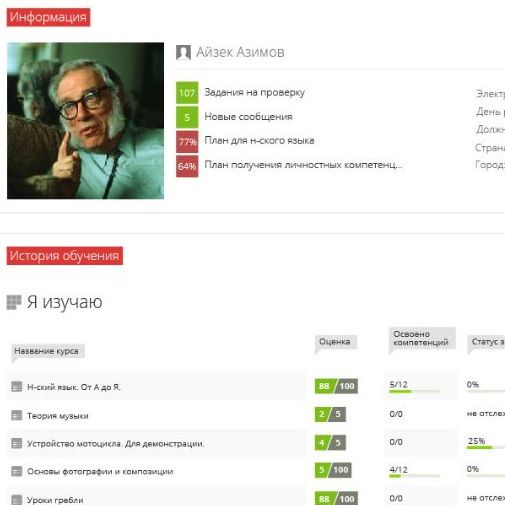Click the profile photo thumbnail
The width and height of the screenshot is (505, 505).
pyautogui.click(x=85, y=121)
